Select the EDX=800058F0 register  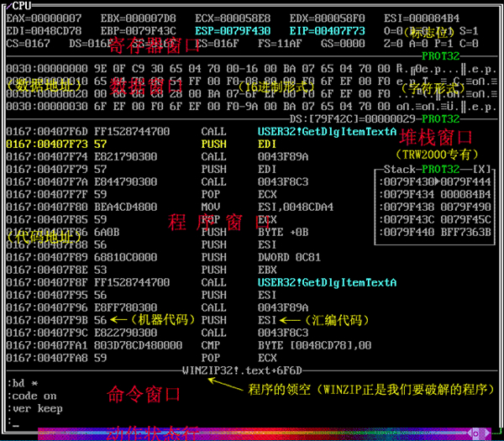328,18
